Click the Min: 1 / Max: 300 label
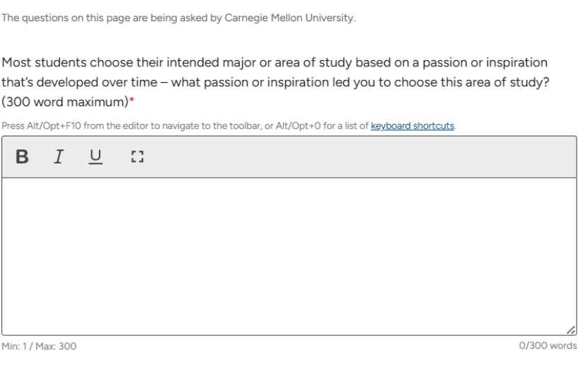588x373 pixels. pos(40,346)
